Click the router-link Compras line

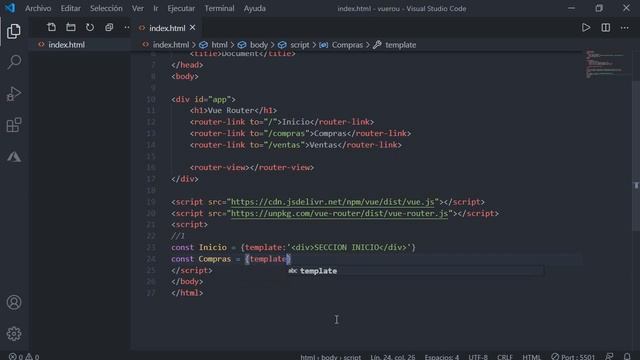click(300, 133)
